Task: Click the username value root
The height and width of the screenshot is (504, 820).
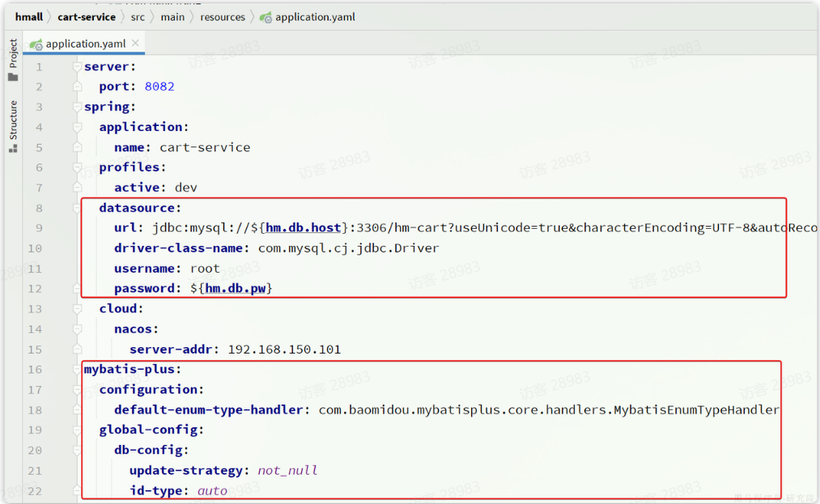Action: pos(205,269)
